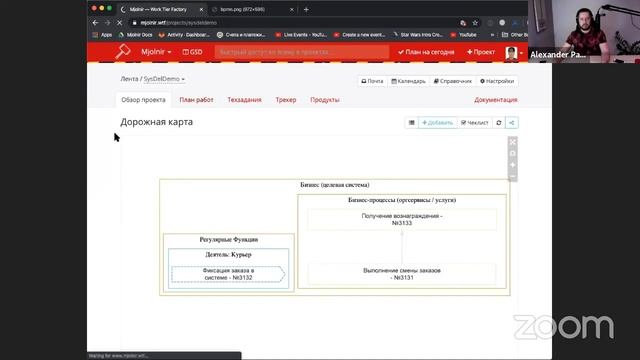
Task: Expand the SysDelDemo project dropdown
Action: click(x=164, y=79)
